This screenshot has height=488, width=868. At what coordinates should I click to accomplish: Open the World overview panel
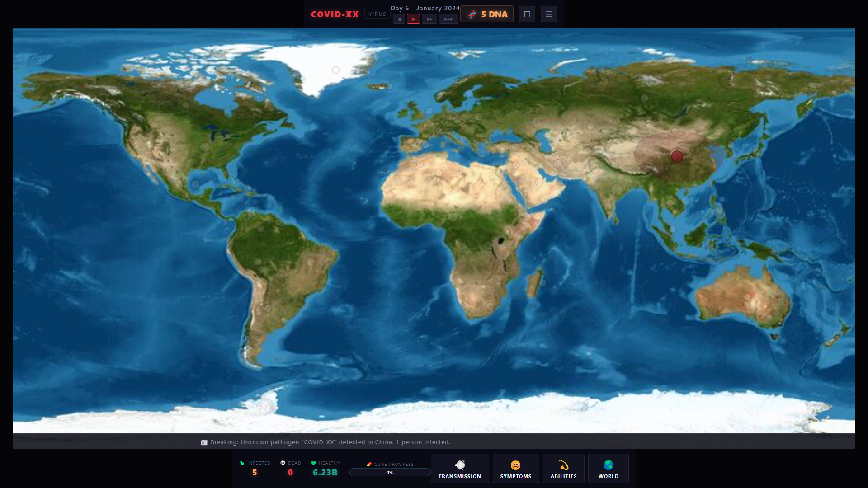[x=608, y=469]
